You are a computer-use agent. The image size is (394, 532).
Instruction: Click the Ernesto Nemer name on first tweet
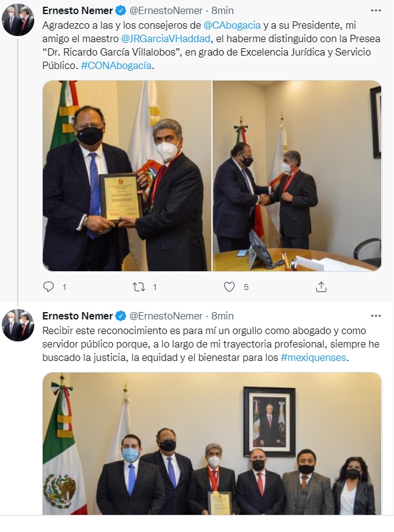pyautogui.click(x=78, y=11)
